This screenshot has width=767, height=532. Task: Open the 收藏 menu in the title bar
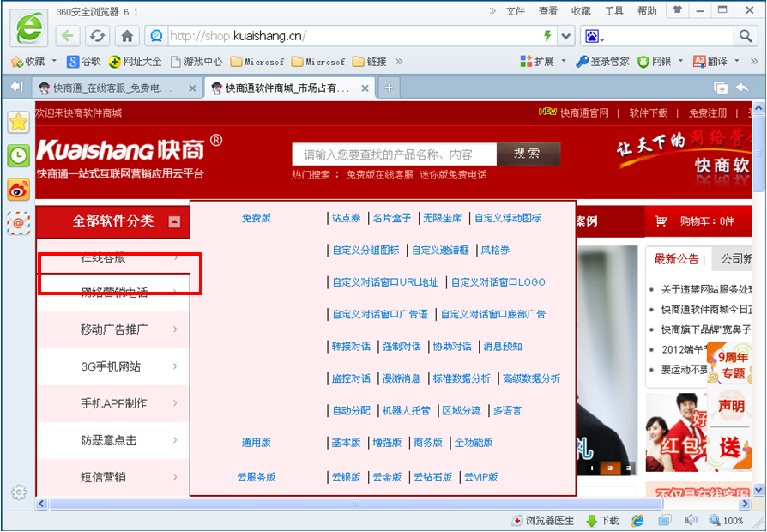[581, 11]
